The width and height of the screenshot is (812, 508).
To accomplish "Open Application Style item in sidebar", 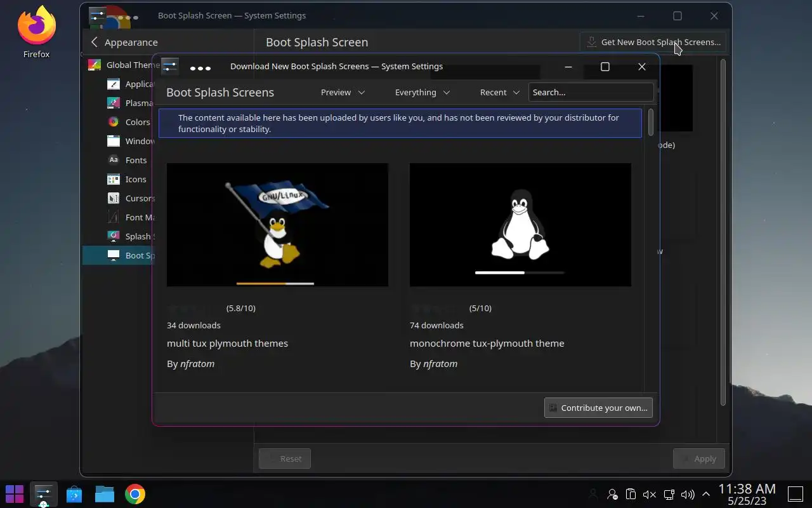I will pos(131,84).
